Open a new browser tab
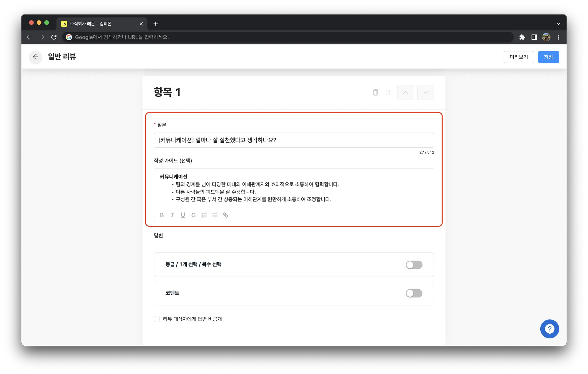The height and width of the screenshot is (374, 588). click(x=156, y=24)
